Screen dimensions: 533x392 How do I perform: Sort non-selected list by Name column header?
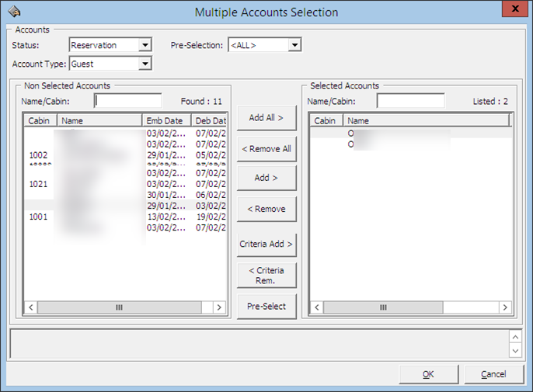click(99, 120)
